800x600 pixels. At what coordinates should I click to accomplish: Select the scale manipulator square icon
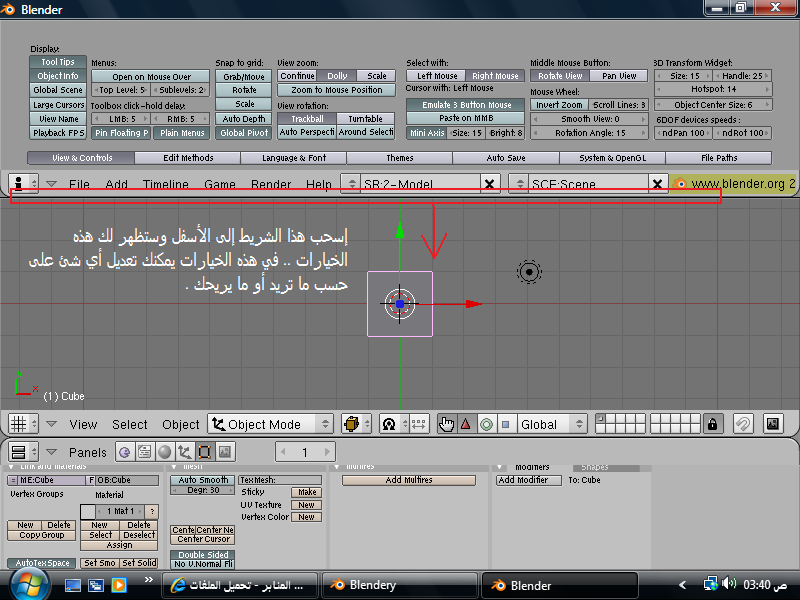point(506,424)
